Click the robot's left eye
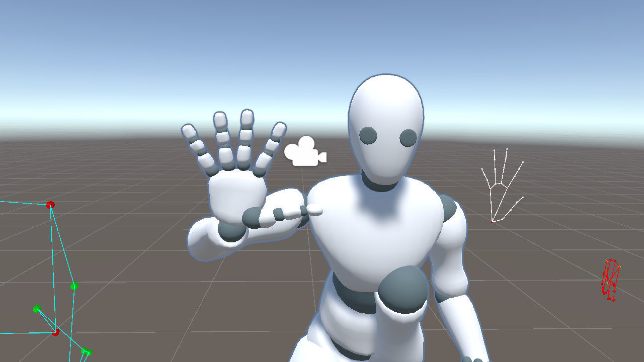Viewport: 644px width, 362px height. coord(368,135)
